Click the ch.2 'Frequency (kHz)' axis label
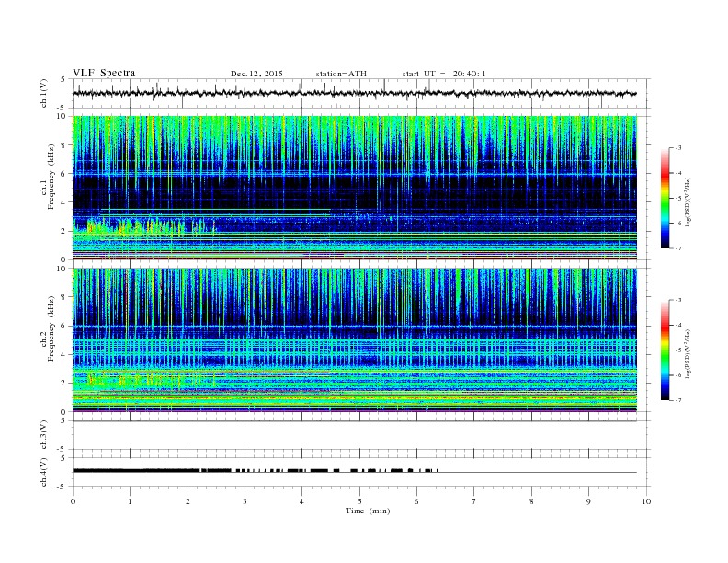728x563 pixels. 51,328
